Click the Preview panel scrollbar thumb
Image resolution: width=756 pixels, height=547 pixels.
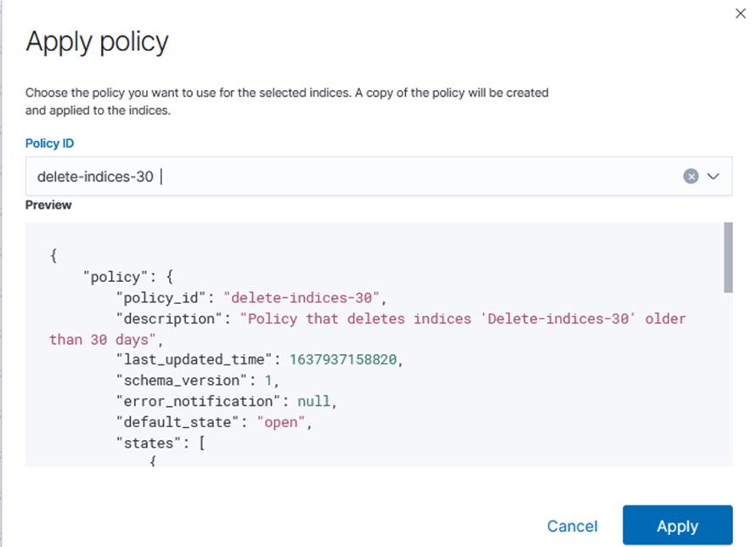tap(728, 257)
